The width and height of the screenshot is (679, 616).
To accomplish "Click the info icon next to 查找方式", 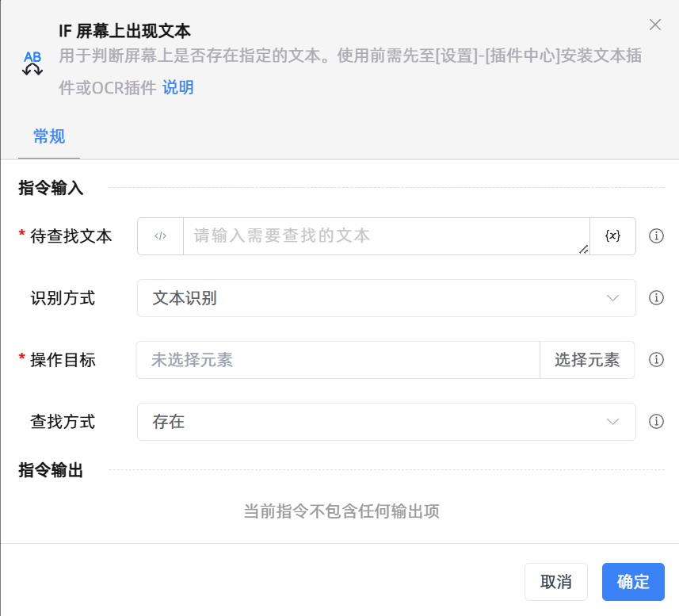I will 656,422.
